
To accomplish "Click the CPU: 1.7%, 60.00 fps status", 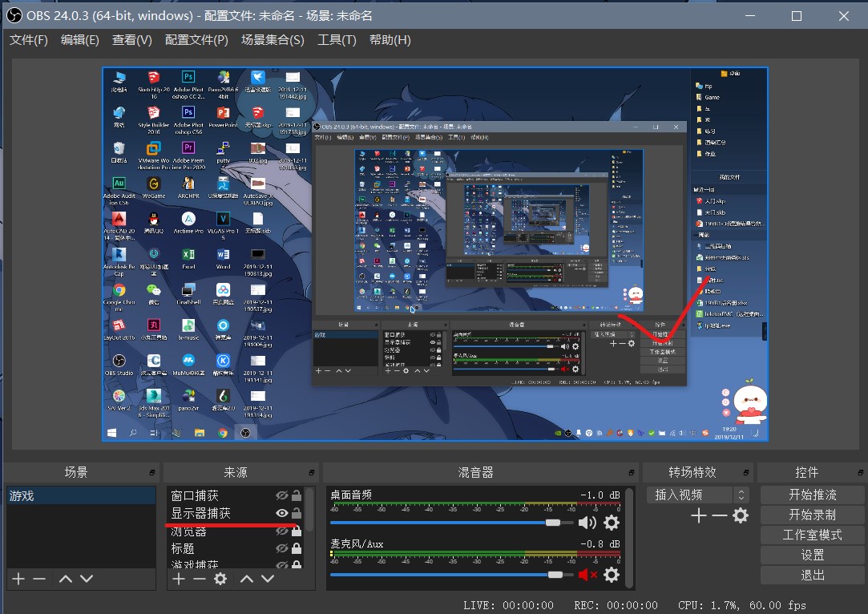I will point(742,605).
